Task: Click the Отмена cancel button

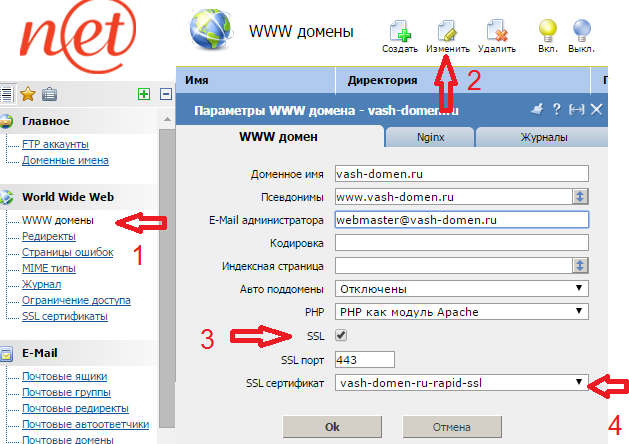Action: (451, 427)
